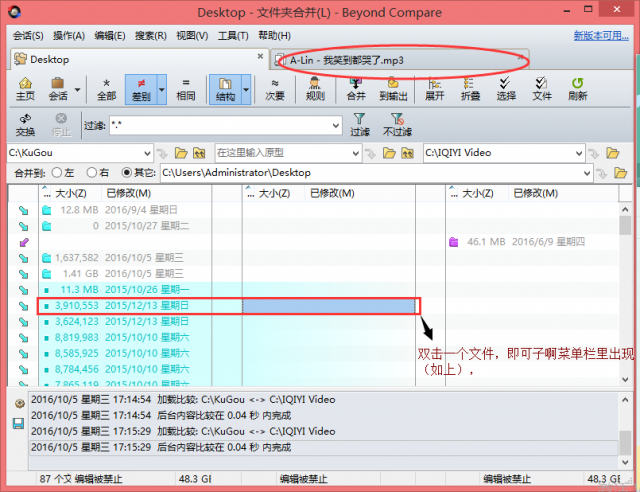Click the log gear icon above floppy
Screen dimensions: 640x492
point(19,404)
